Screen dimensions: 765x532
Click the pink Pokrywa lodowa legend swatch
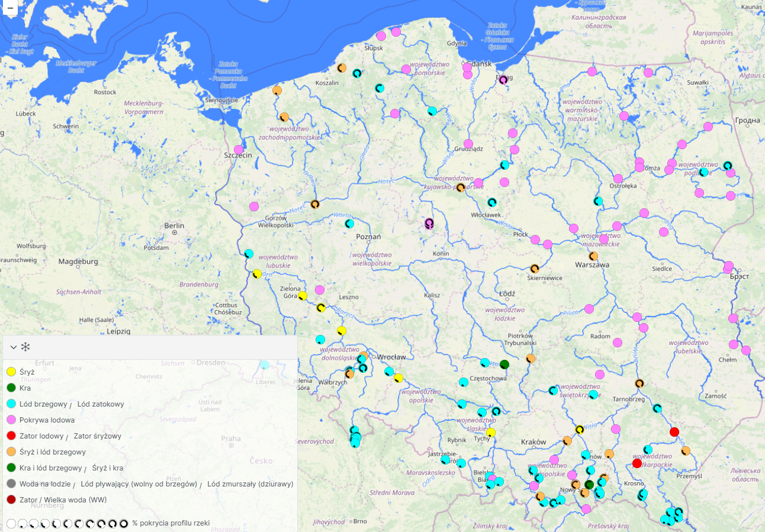11,420
